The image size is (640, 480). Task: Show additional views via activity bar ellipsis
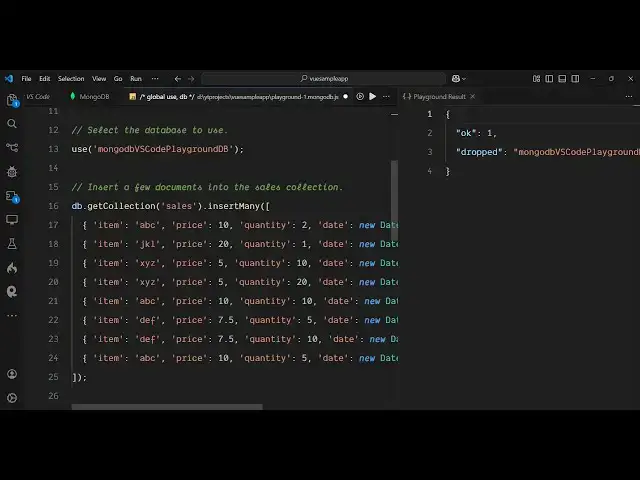point(12,315)
